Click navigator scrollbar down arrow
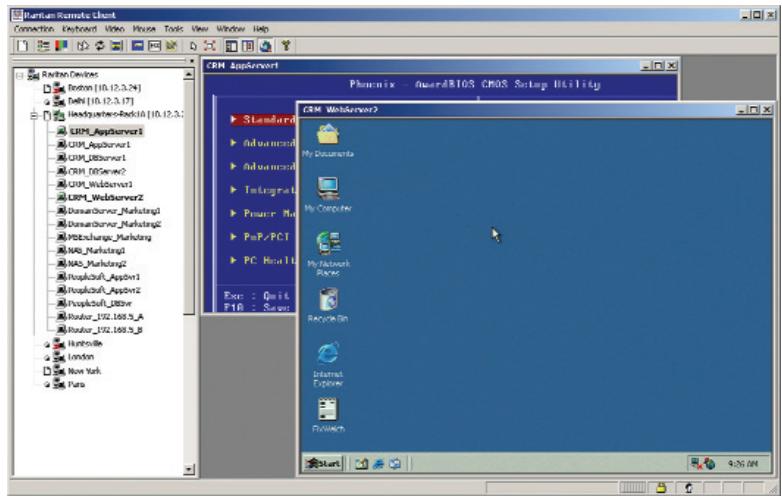This screenshot has height=498, width=782. [x=189, y=469]
